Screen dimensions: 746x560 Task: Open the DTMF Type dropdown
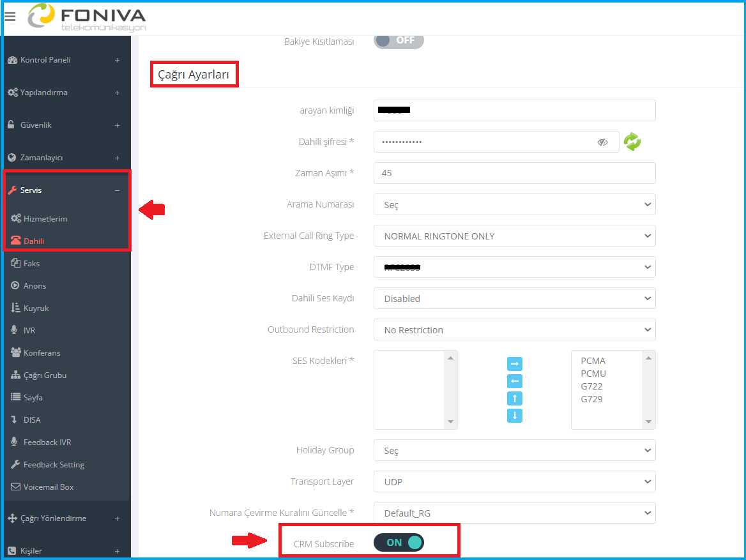pos(514,268)
